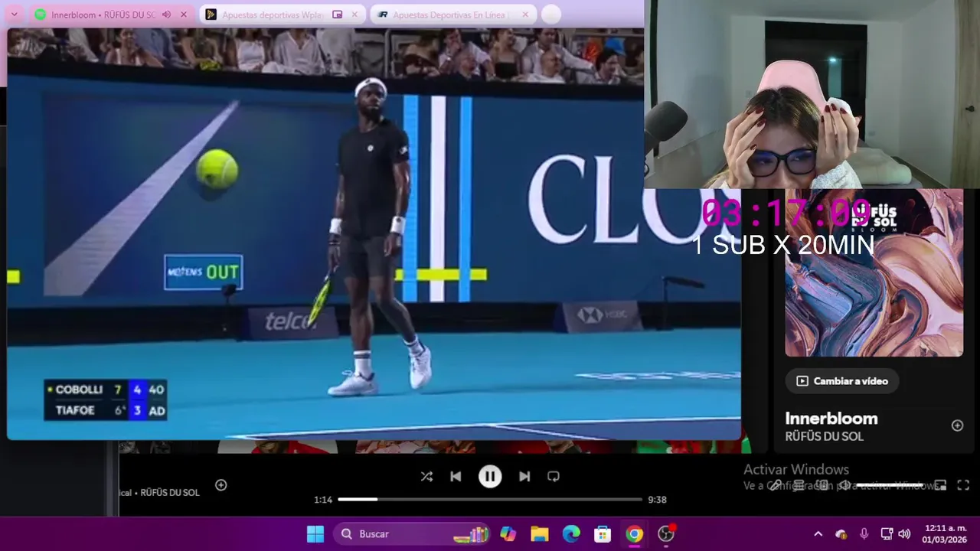Close the Apuestas Deportivas En Línea tab

click(526, 15)
